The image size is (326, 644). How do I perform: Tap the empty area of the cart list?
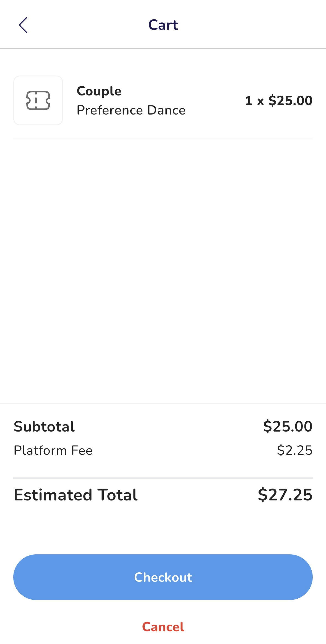click(163, 271)
